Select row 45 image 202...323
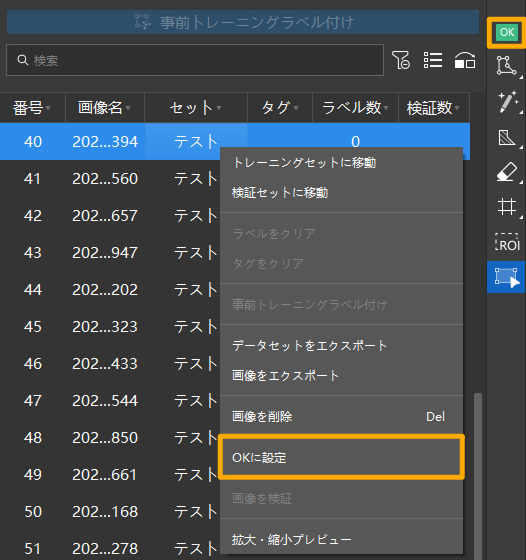The width and height of the screenshot is (526, 560). tap(105, 327)
